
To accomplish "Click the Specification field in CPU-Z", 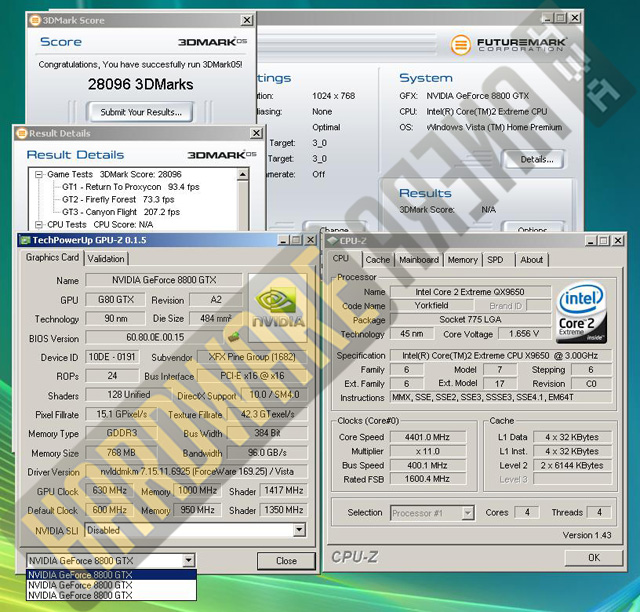I will tap(501, 356).
